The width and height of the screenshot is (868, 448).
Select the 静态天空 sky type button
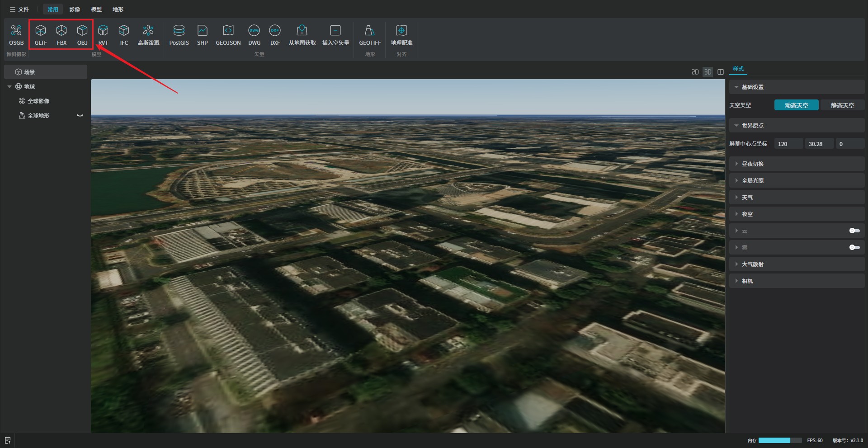pyautogui.click(x=842, y=105)
